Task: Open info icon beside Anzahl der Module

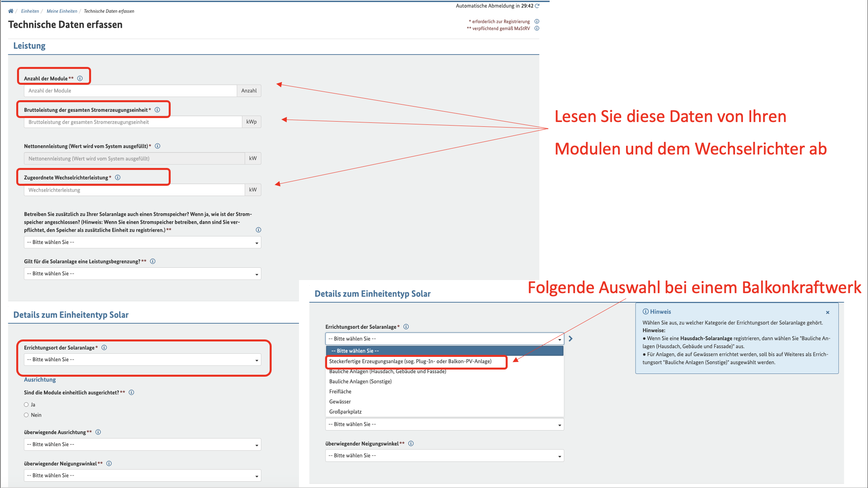Action: tap(80, 78)
